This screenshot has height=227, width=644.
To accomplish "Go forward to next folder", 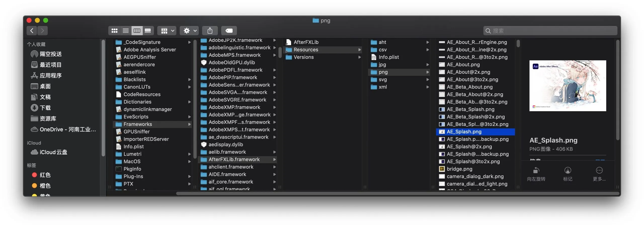I will pos(43,31).
